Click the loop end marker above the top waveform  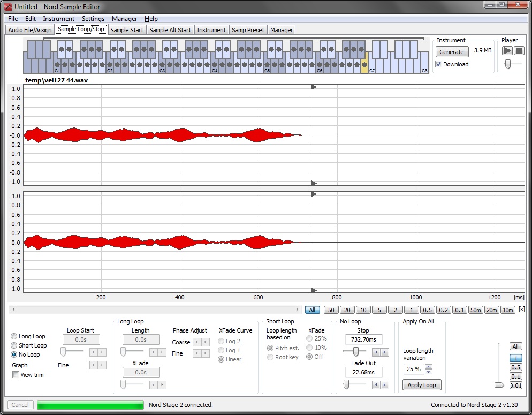pos(314,87)
